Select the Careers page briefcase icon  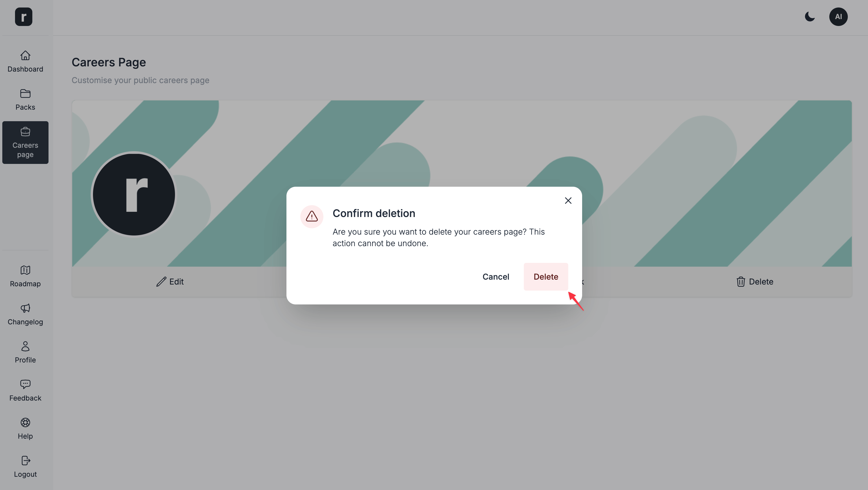(25, 132)
